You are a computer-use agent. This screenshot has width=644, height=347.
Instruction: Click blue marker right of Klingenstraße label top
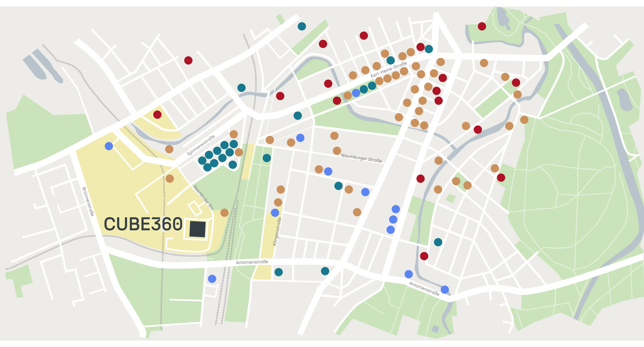(x=275, y=213)
